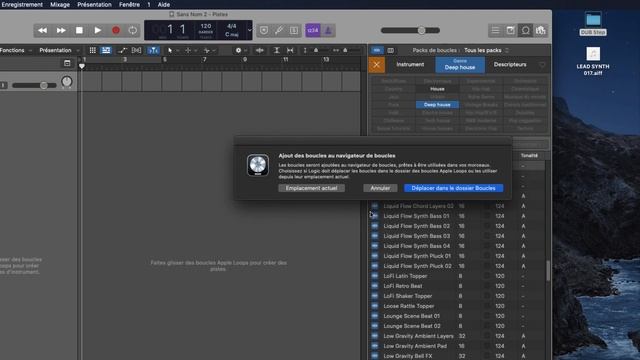
Task: Click the loop list scrollbar
Action: [548, 271]
